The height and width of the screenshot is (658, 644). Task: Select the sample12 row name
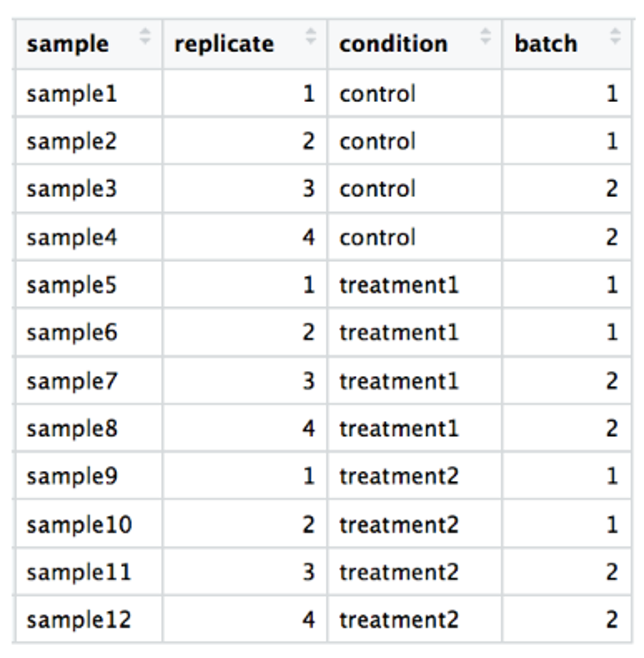(x=79, y=620)
